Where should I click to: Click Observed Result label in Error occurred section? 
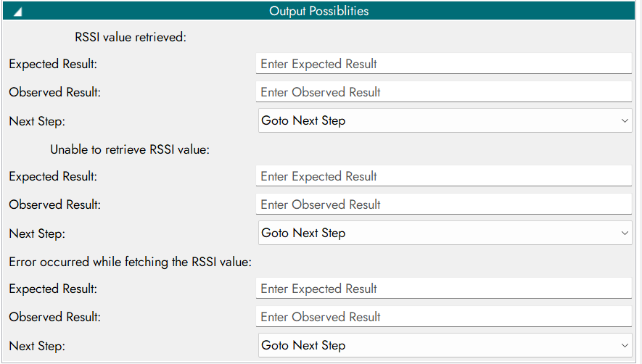pos(54,317)
